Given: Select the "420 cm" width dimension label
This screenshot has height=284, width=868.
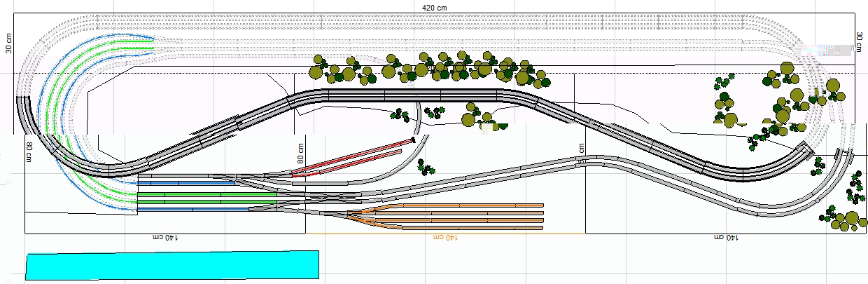Looking at the screenshot, I should click(x=434, y=7).
